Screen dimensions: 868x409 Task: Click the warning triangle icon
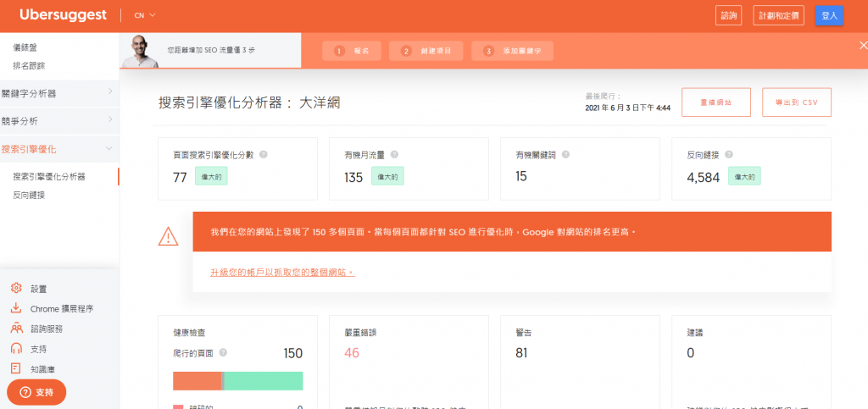click(169, 236)
